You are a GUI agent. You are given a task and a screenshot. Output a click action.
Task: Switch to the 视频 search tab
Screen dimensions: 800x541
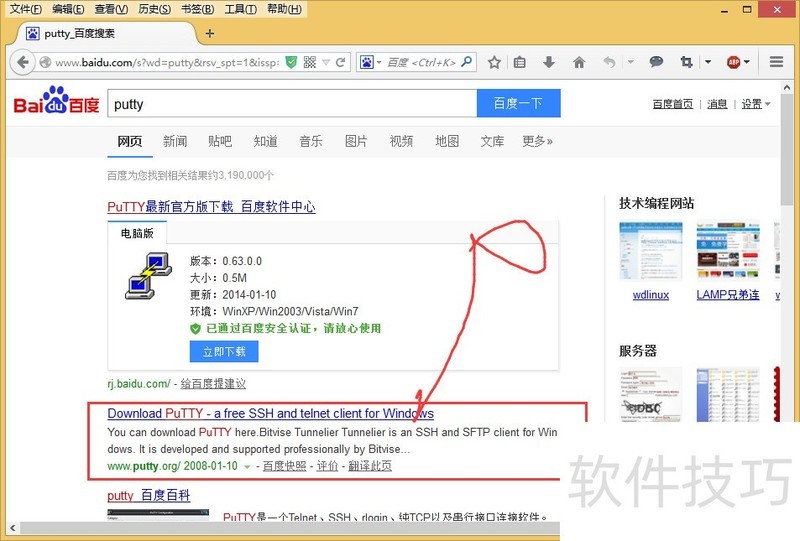pyautogui.click(x=401, y=141)
